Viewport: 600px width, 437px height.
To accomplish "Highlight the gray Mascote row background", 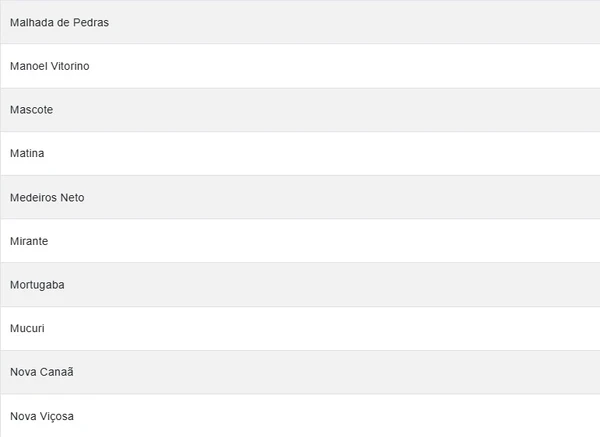I will click(350, 110).
